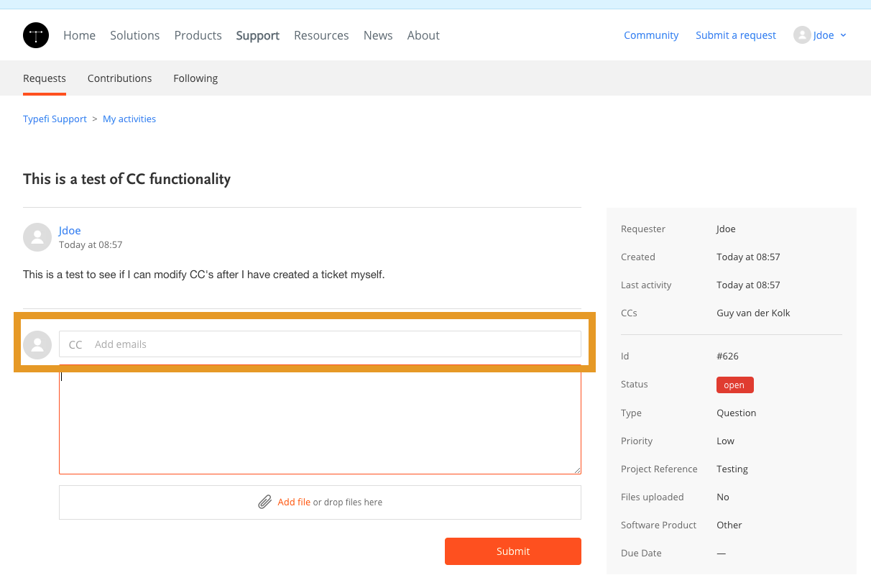871x588 pixels.
Task: Click the paperclip attachment icon
Action: pos(265,502)
